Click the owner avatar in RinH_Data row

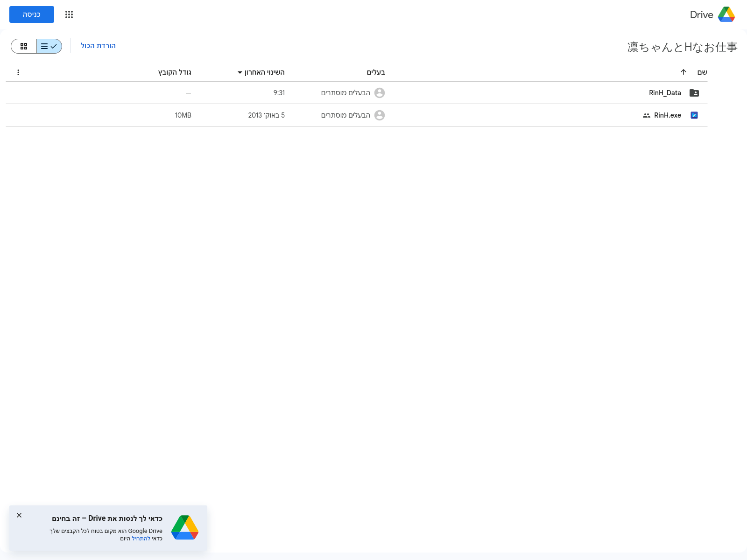pyautogui.click(x=380, y=93)
